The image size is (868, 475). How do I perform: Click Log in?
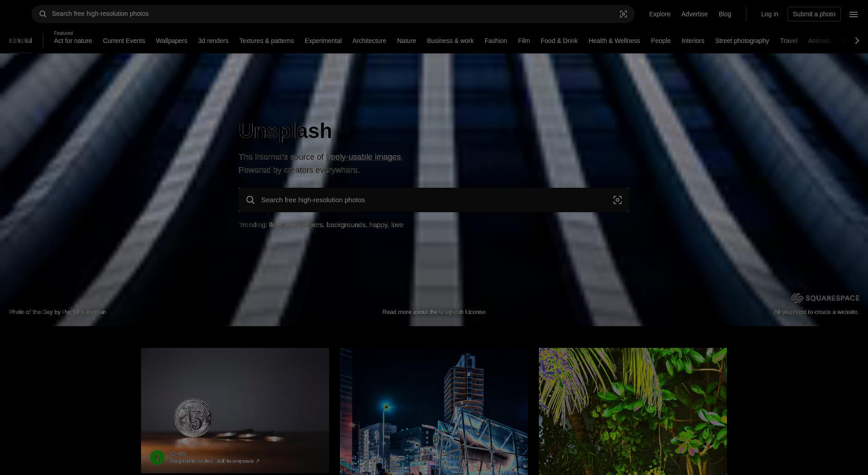coord(769,14)
